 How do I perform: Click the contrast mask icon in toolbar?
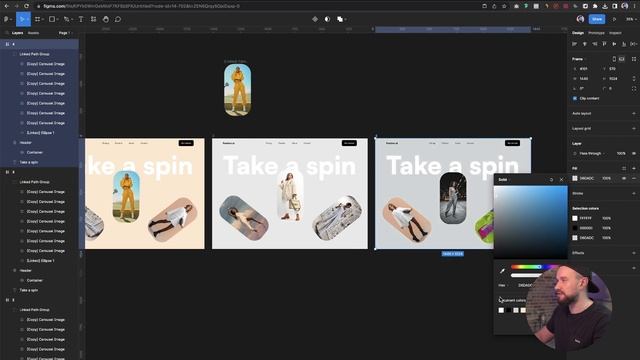[x=327, y=19]
